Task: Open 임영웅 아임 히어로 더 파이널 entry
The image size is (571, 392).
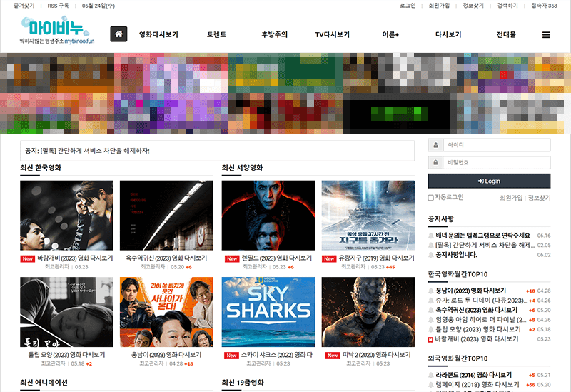Action: 481,320
